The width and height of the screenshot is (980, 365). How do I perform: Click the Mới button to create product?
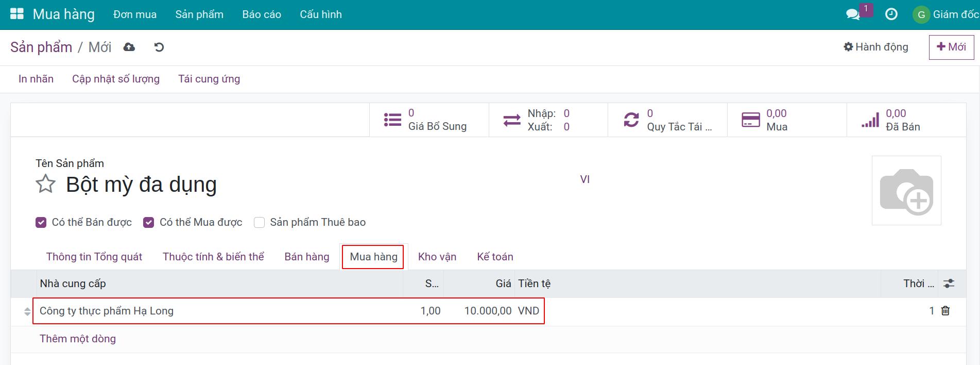click(951, 47)
